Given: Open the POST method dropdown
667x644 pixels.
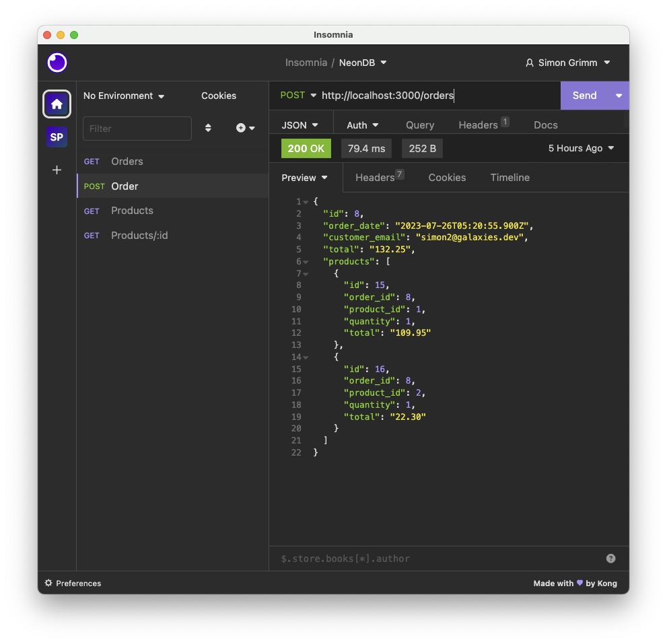Looking at the screenshot, I should pos(297,96).
